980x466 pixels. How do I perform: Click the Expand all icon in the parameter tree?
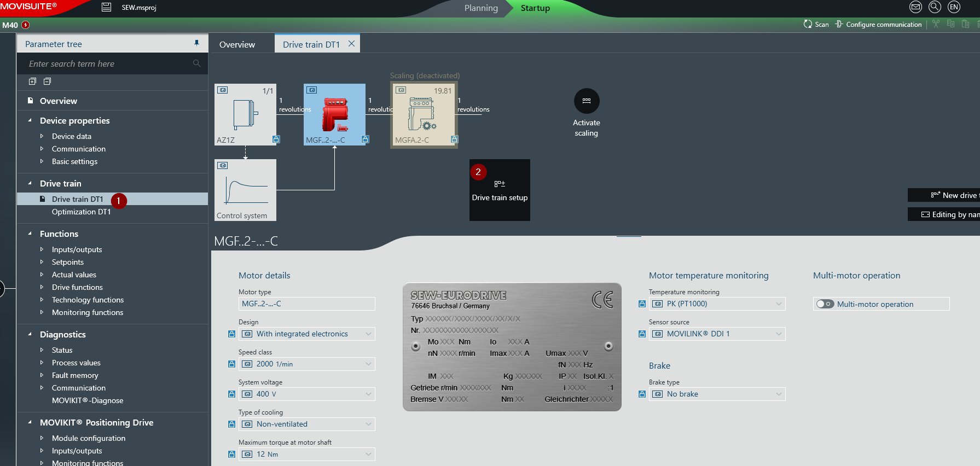(32, 81)
